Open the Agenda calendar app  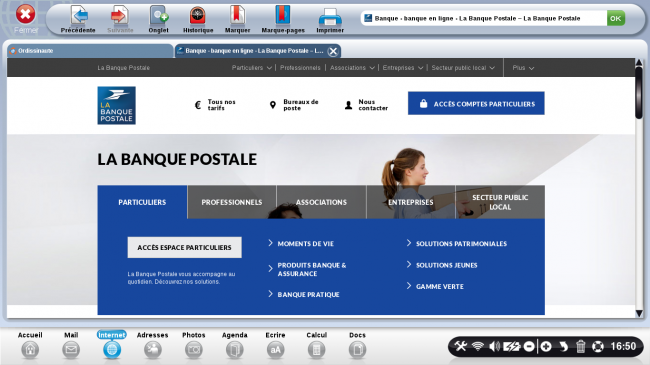pos(235,345)
